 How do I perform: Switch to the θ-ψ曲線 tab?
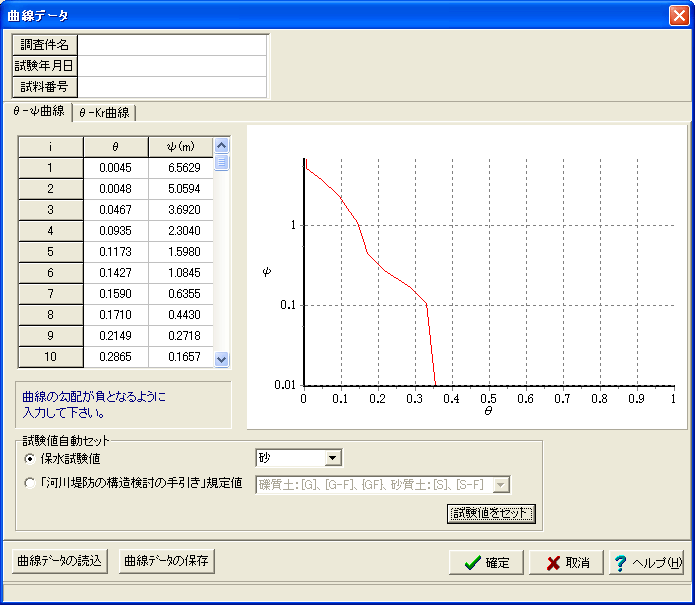click(x=39, y=111)
